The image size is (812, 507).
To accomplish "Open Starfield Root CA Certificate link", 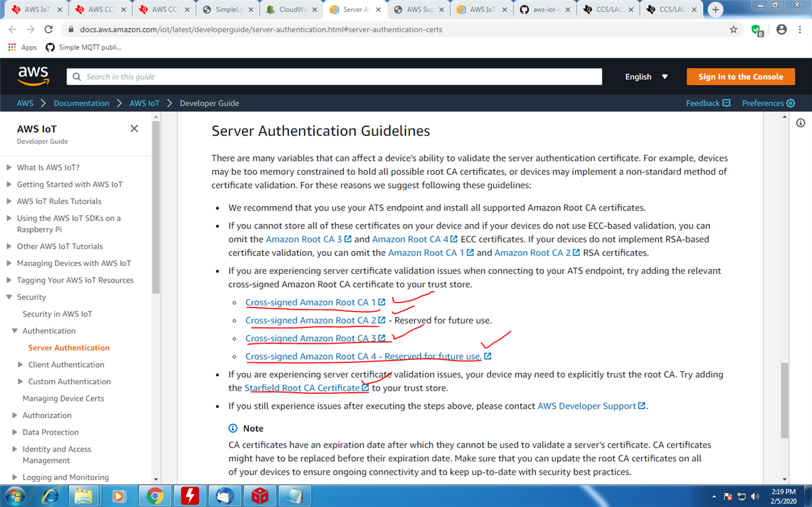I will [x=307, y=388].
